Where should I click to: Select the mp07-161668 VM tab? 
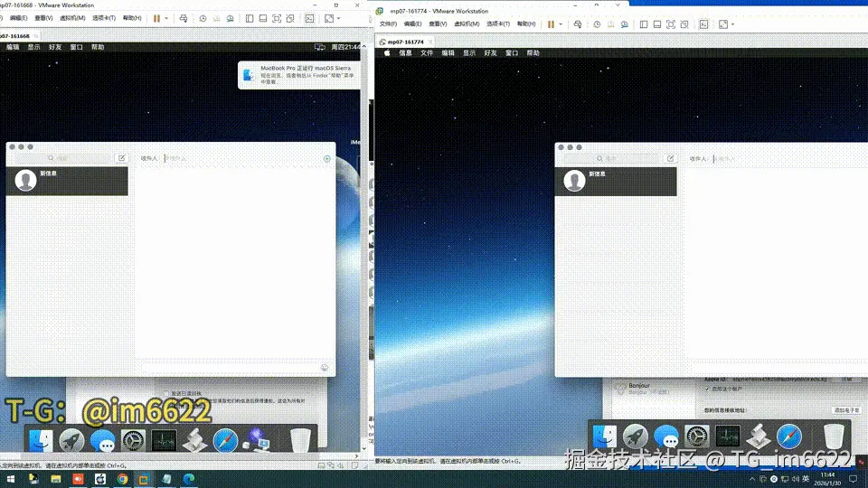pyautogui.click(x=18, y=36)
